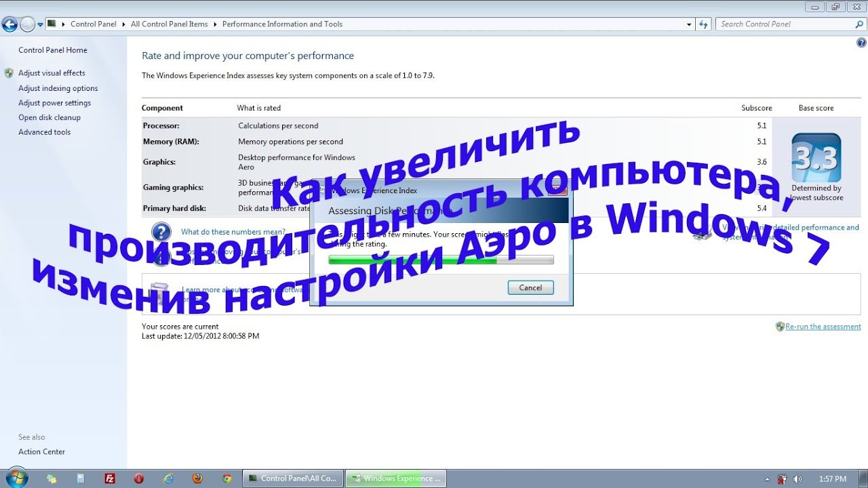Screen dimensions: 868x488
Task: Open Help via the blue question icon
Action: coord(861,43)
